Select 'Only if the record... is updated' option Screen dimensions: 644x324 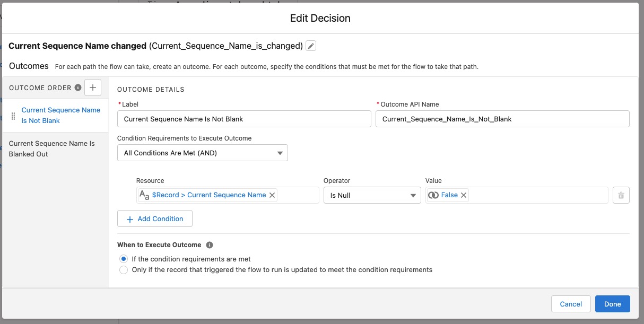(x=124, y=270)
